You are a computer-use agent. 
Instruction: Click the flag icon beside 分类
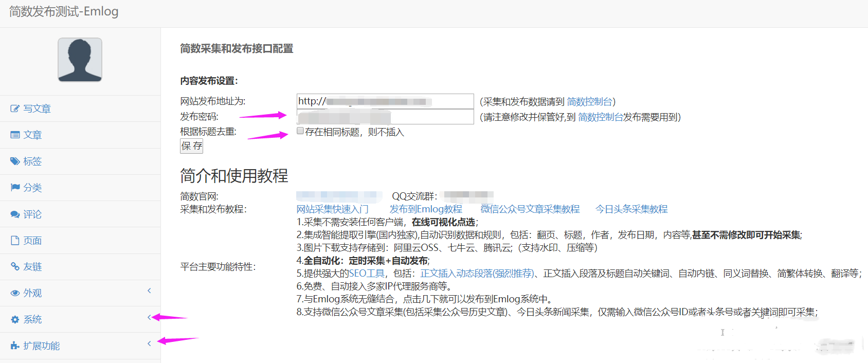(15, 188)
